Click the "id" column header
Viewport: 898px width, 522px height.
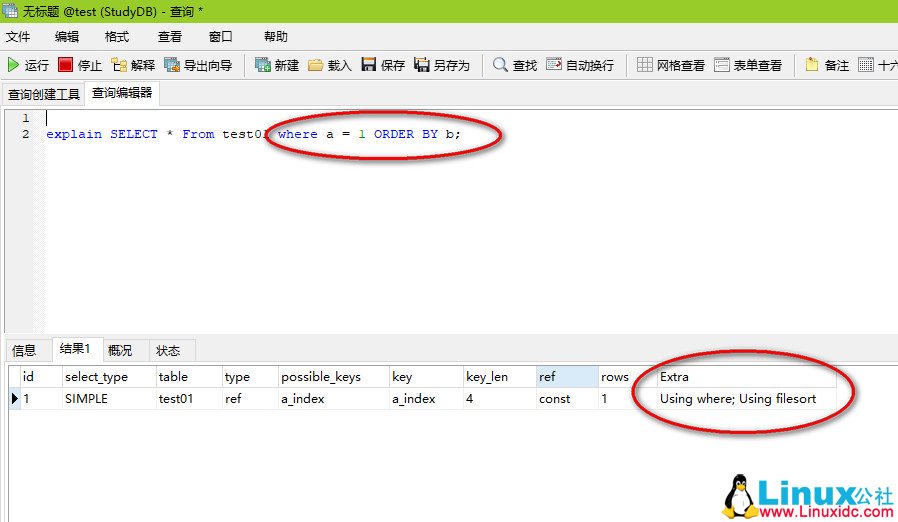pyautogui.click(x=41, y=376)
